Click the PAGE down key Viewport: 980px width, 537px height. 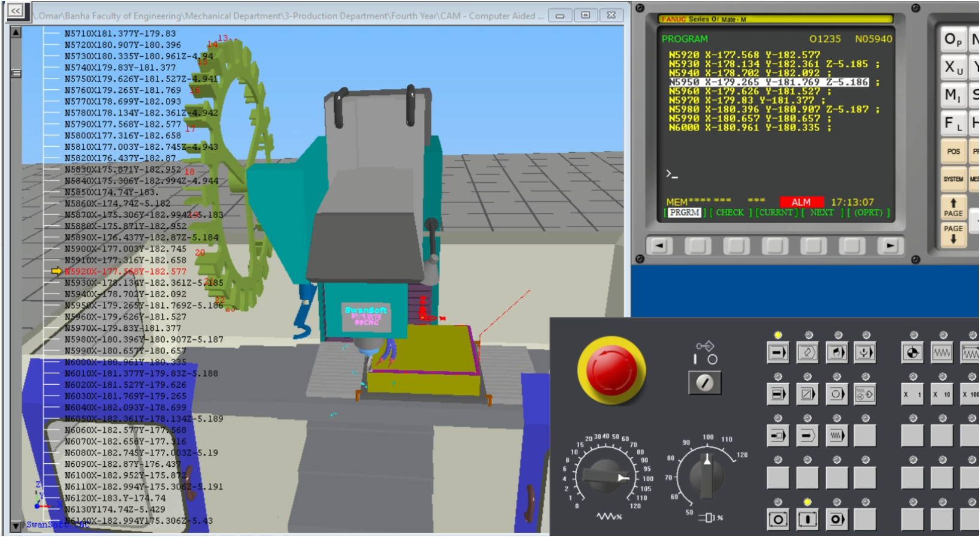(x=953, y=234)
